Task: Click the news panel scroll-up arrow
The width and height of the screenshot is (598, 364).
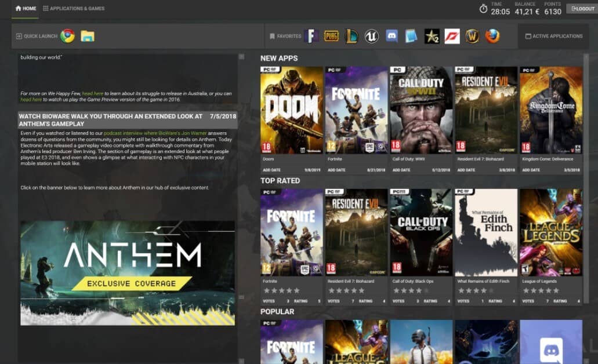Action: point(241,57)
